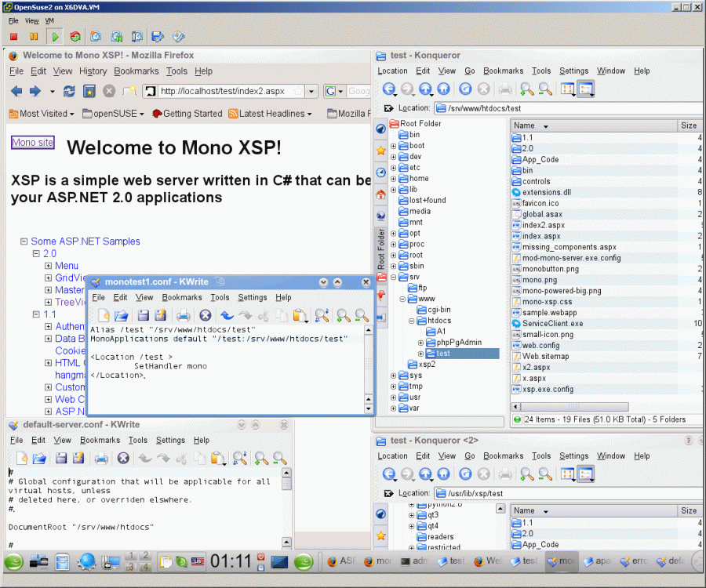Select index2.aspx in file list
The height and width of the screenshot is (588, 706).
coord(544,225)
